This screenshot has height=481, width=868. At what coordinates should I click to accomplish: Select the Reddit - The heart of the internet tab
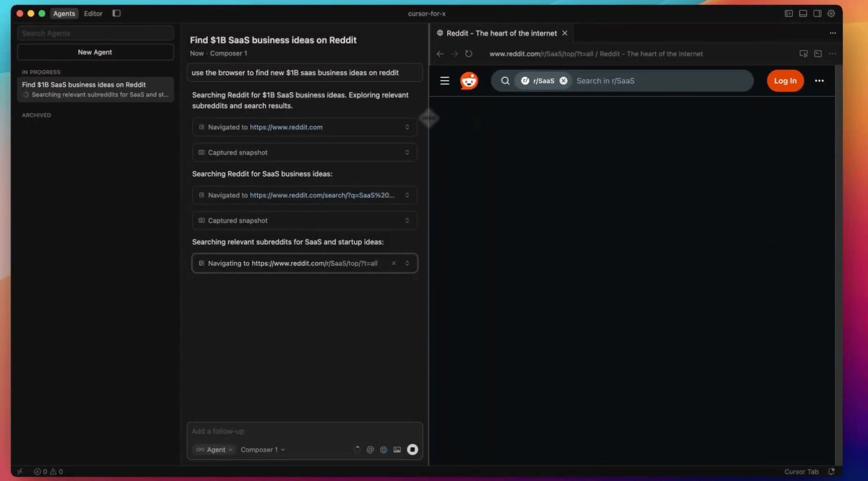502,33
